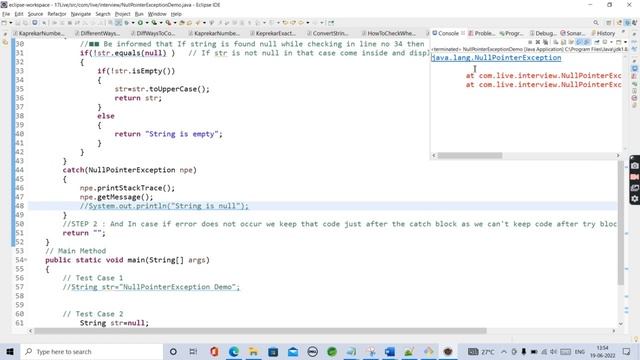The image size is (640, 360).
Task: Click the text 'npe.printStackTrace();'
Action: 127,188
